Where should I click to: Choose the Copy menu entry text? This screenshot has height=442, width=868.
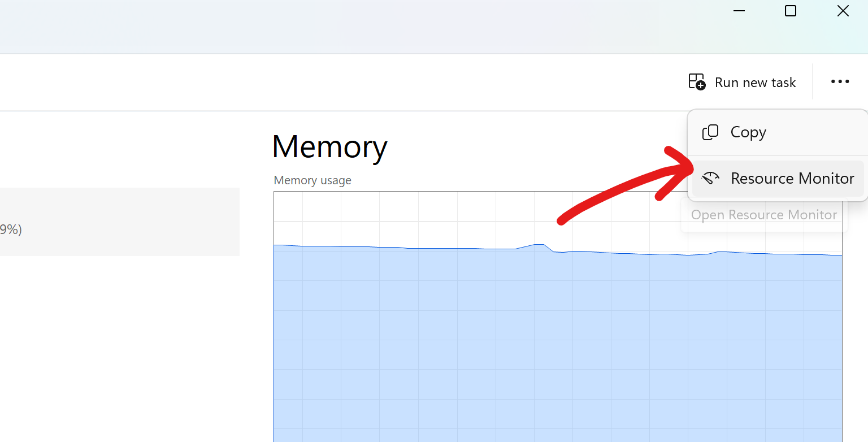click(x=748, y=132)
